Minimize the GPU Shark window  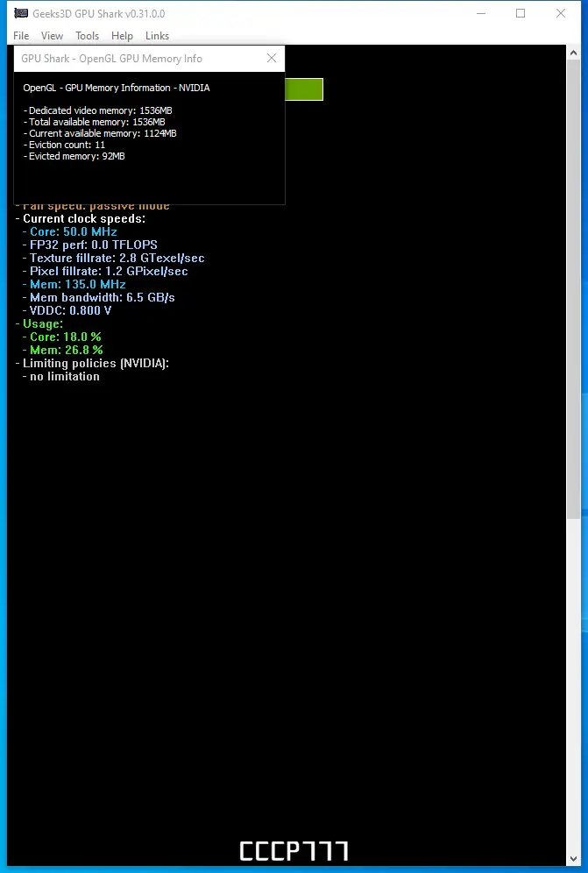[480, 13]
